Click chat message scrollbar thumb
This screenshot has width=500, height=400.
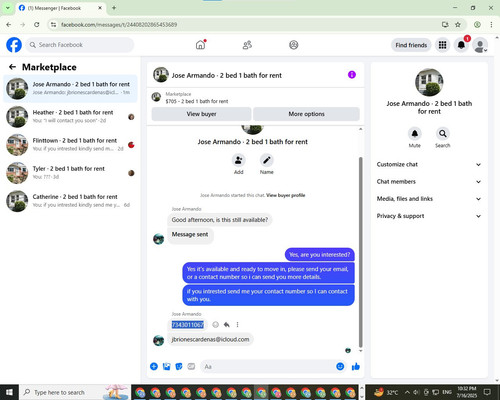pyautogui.click(x=360, y=252)
